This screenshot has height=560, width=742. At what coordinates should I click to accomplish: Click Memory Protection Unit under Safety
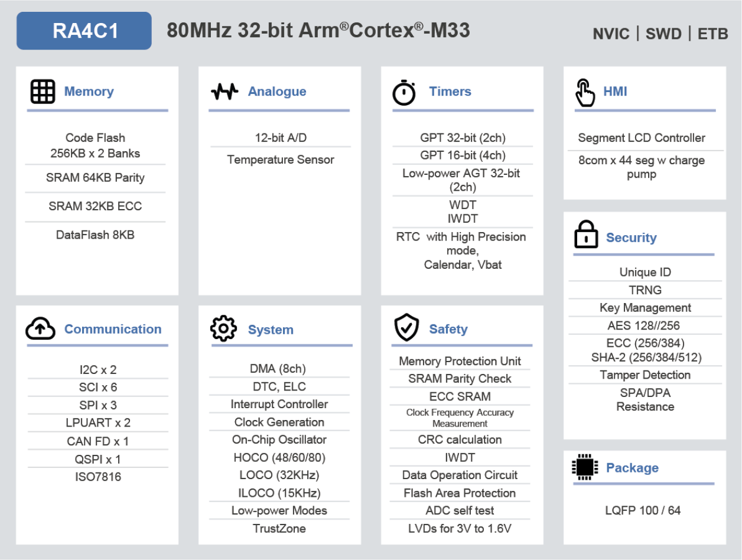pos(460,361)
